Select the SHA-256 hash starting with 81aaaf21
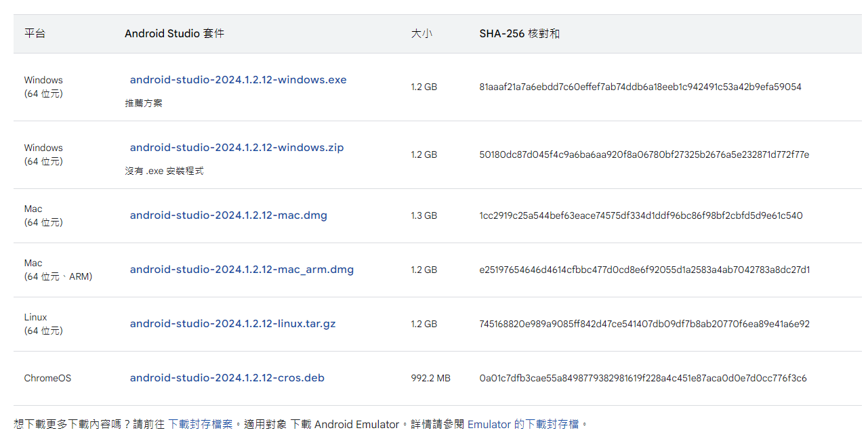 coord(640,87)
